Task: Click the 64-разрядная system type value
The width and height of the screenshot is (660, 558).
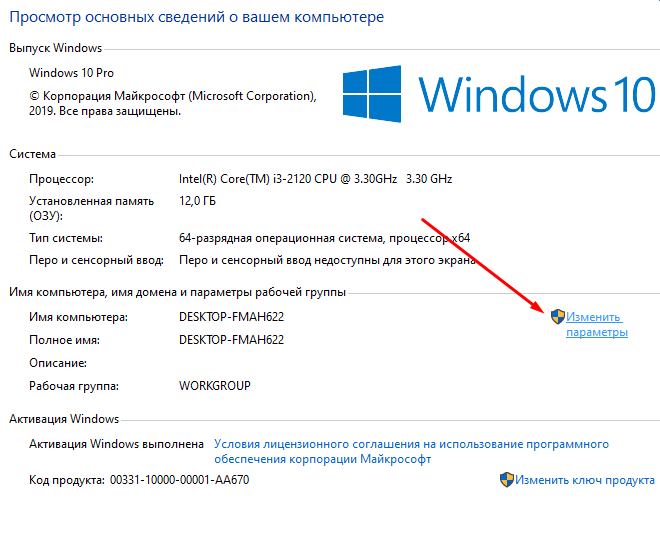Action: (324, 238)
